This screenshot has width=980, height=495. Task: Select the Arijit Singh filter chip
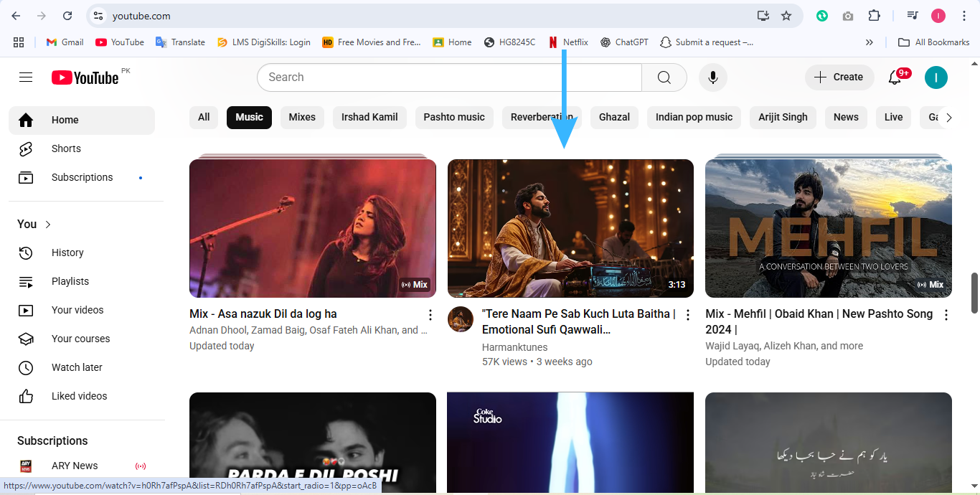pyautogui.click(x=783, y=117)
